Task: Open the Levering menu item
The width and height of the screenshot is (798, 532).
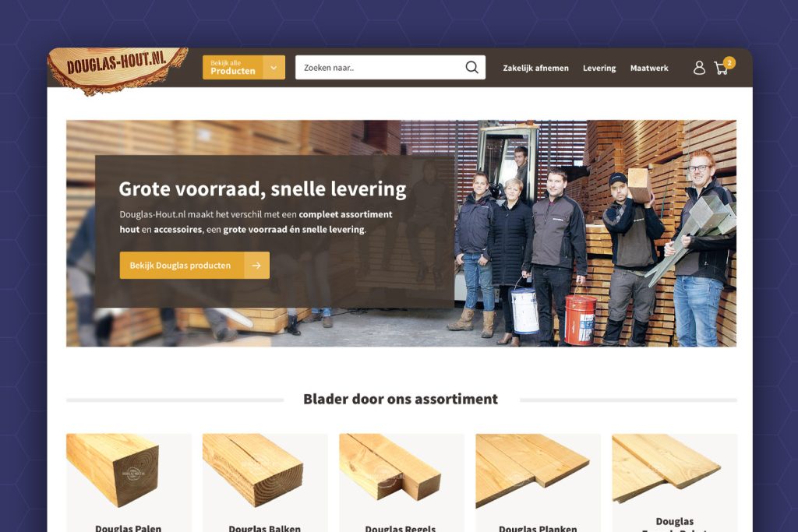Action: [x=599, y=68]
